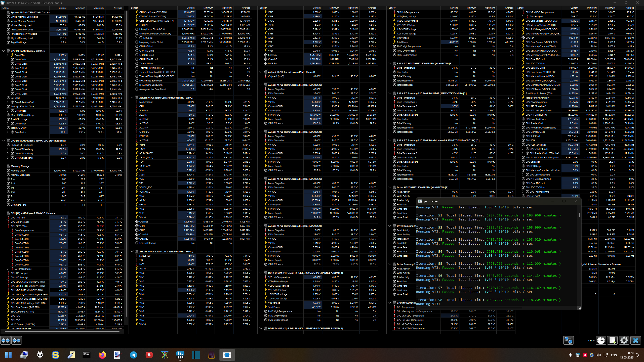Expand the L3 Temperatures row

(8, 269)
